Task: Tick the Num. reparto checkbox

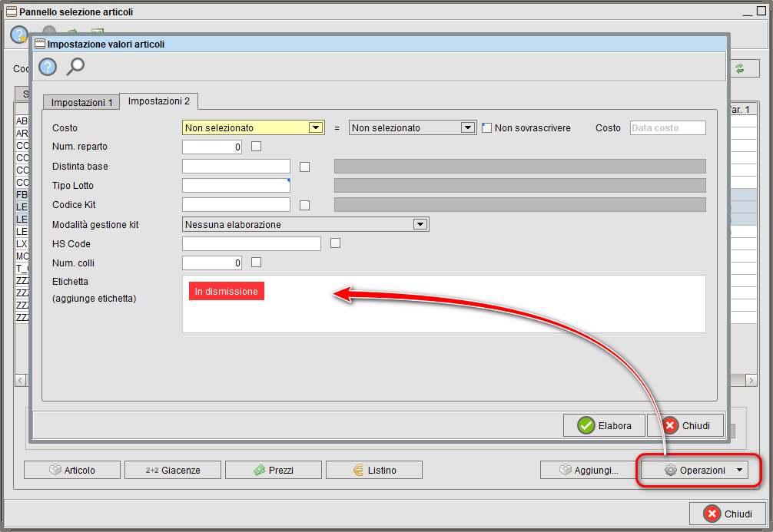Action: tap(257, 147)
